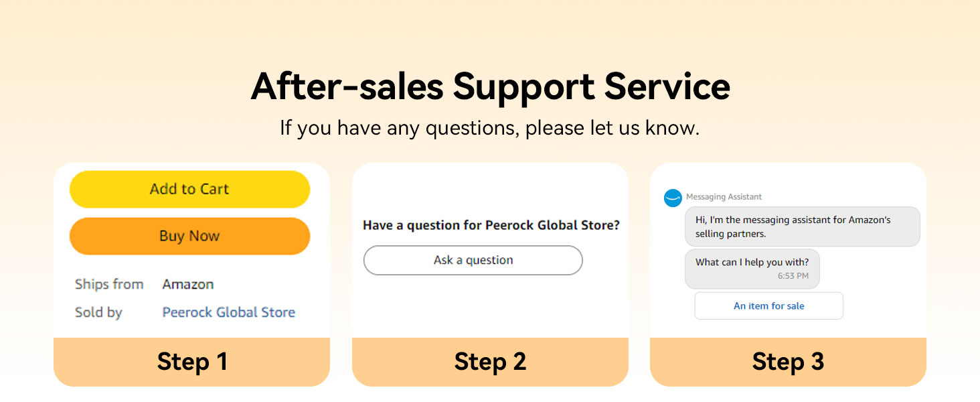Click the After-sales Support Service heading

point(490,86)
